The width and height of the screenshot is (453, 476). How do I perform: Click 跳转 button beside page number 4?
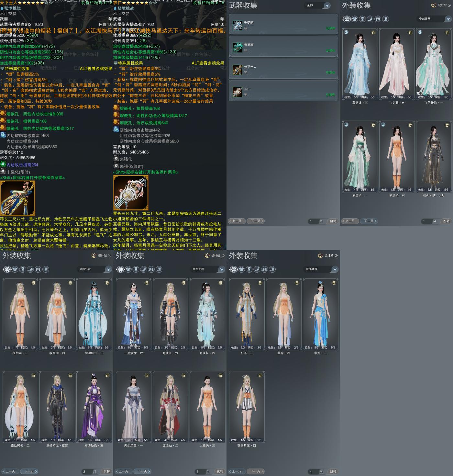tap(333, 471)
